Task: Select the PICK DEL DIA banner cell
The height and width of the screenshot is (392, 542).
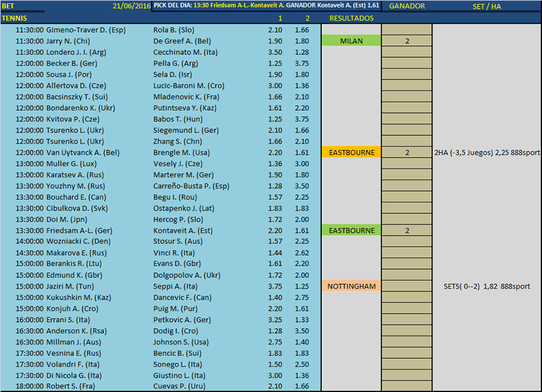Action: (266, 5)
